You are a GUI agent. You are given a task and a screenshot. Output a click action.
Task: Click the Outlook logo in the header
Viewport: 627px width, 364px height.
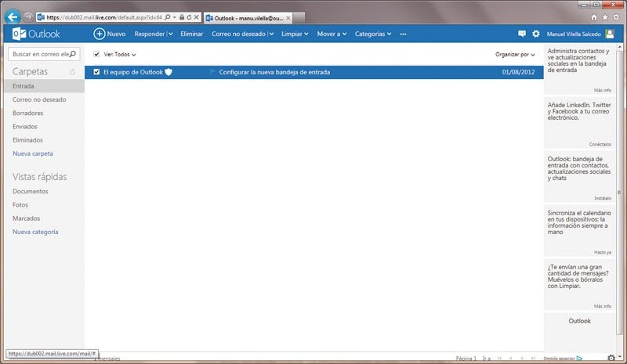(36, 34)
